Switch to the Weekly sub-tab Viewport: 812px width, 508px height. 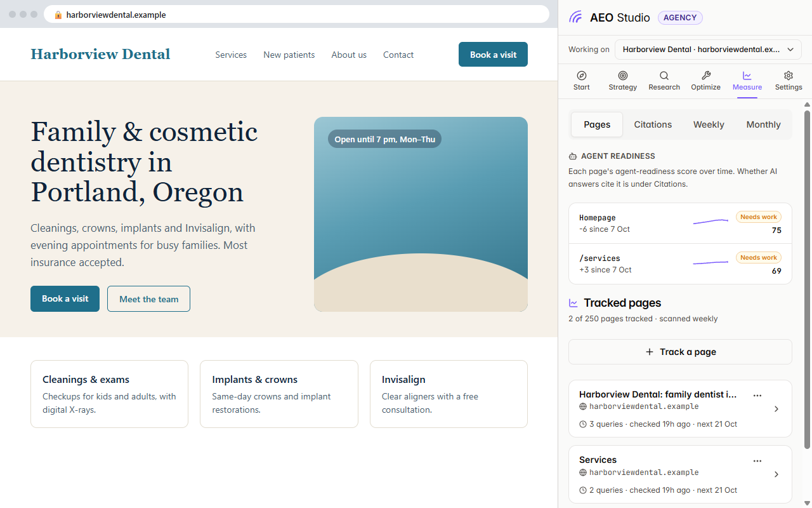[709, 124]
